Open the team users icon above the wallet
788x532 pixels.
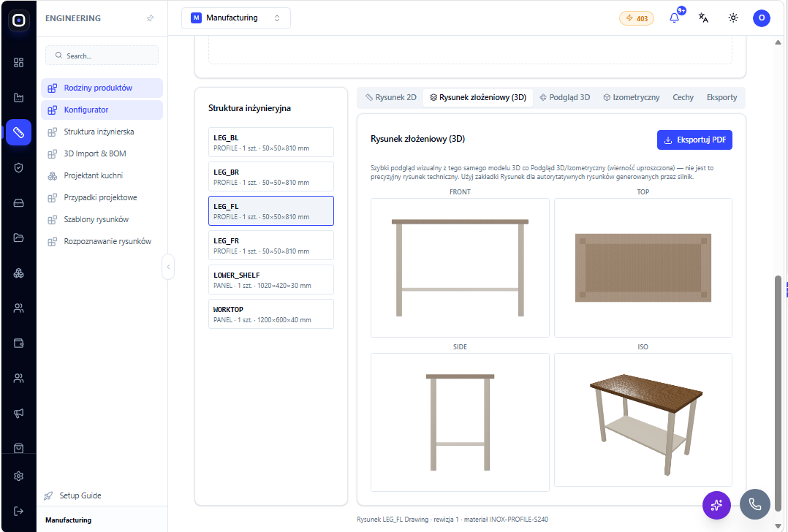coord(18,308)
